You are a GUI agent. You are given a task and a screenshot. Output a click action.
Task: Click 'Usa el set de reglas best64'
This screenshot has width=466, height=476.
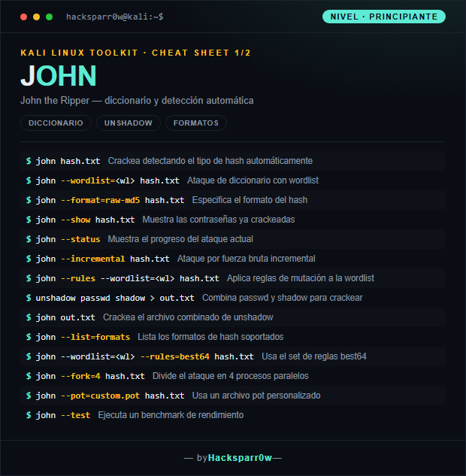314,356
